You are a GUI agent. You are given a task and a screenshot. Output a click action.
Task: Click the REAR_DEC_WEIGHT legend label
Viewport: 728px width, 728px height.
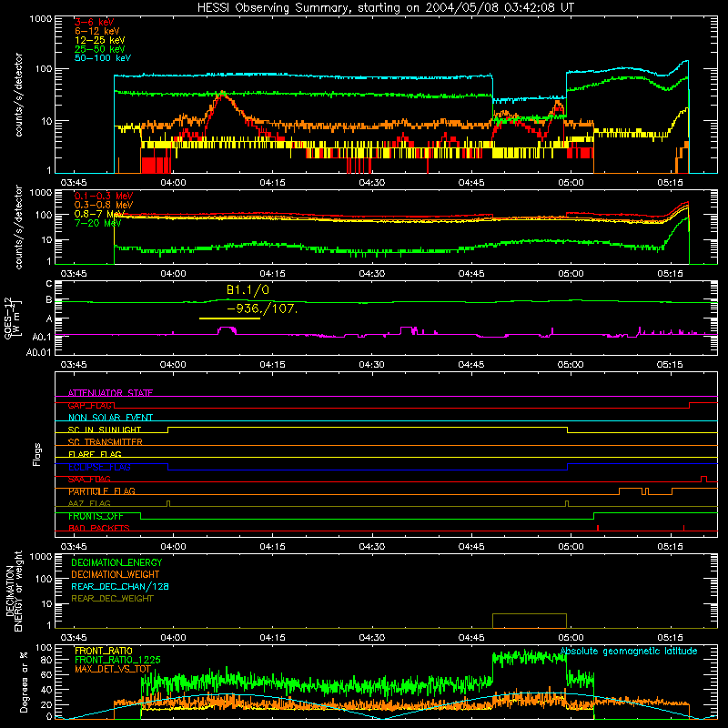coord(112,599)
